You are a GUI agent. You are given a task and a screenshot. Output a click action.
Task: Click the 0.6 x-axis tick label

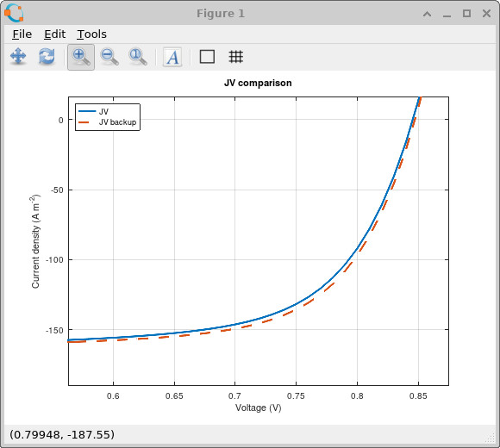click(113, 395)
